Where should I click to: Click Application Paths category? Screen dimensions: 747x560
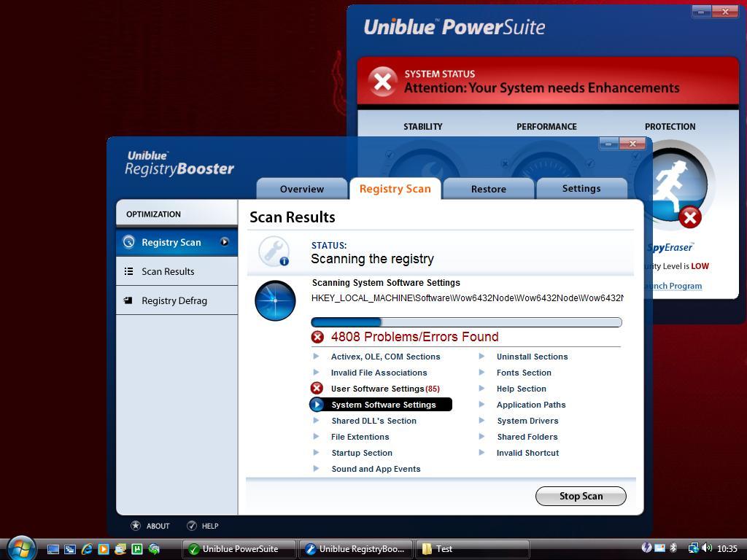point(531,405)
